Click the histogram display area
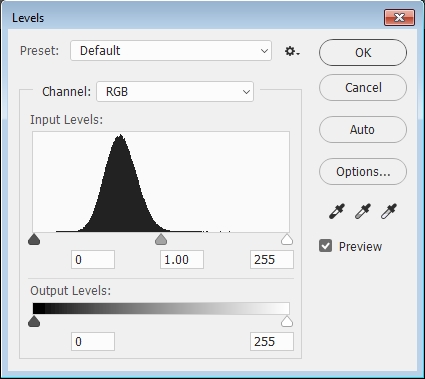 (161, 182)
